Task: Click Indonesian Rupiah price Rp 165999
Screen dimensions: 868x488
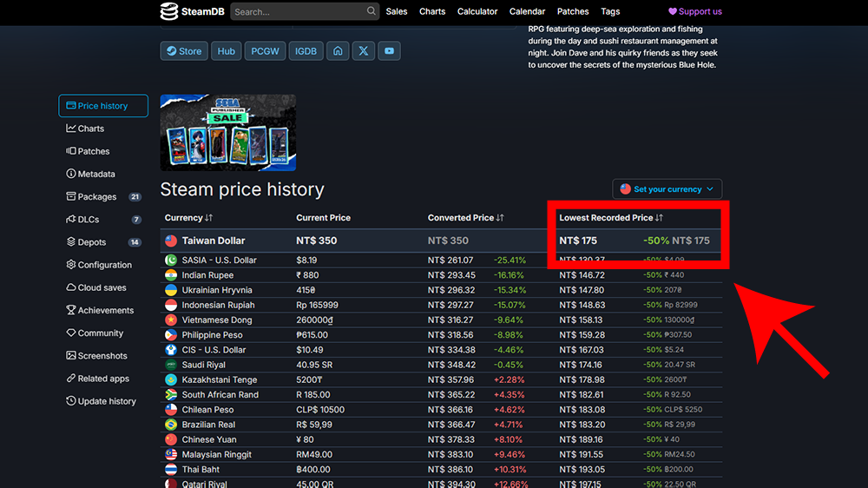Action: coord(317,305)
